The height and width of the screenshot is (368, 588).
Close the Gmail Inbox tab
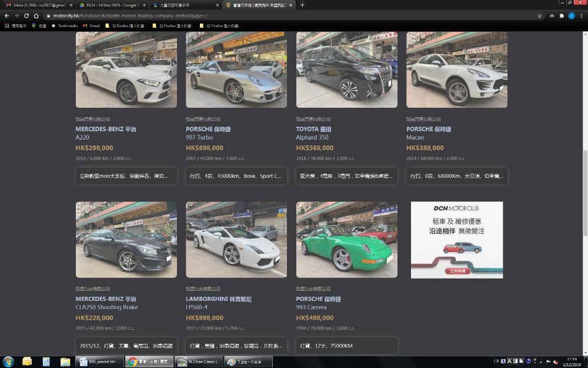[x=71, y=5]
